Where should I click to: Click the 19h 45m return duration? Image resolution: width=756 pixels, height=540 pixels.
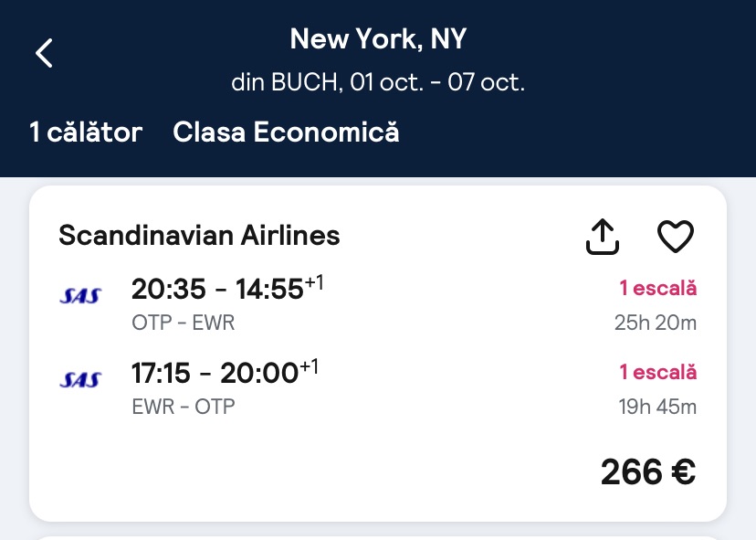[x=656, y=407]
